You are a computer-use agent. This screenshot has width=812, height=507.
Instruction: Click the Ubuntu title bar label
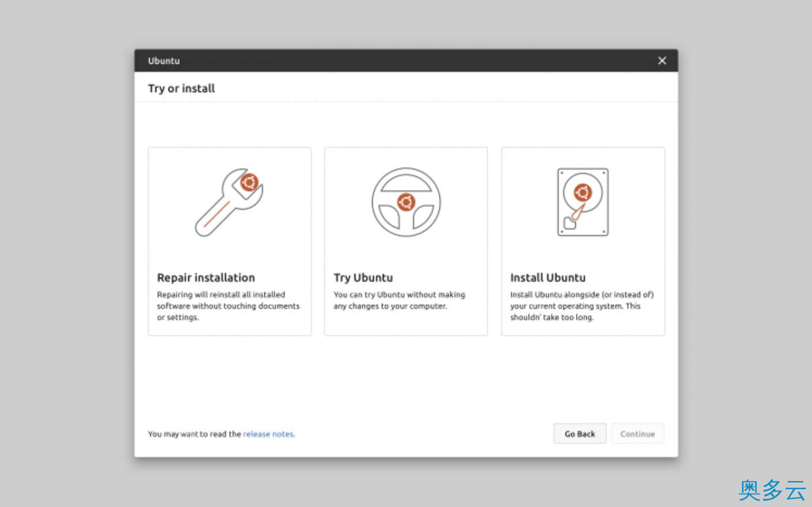tap(164, 60)
